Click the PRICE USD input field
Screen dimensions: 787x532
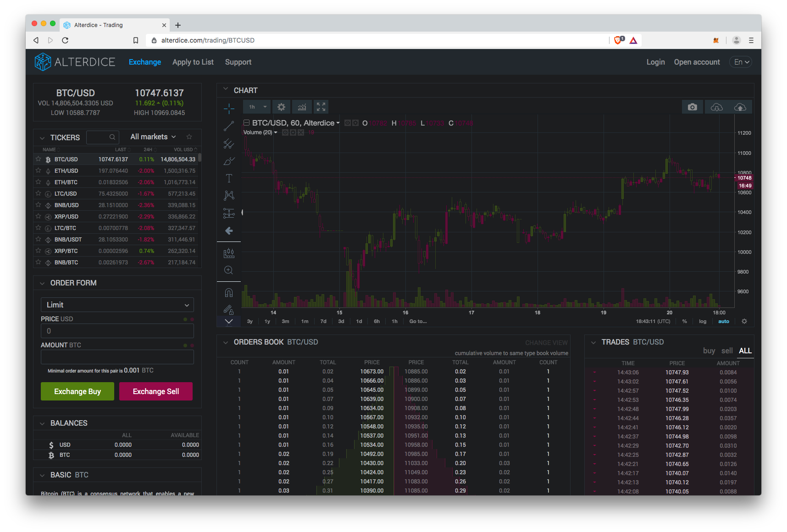coord(117,331)
